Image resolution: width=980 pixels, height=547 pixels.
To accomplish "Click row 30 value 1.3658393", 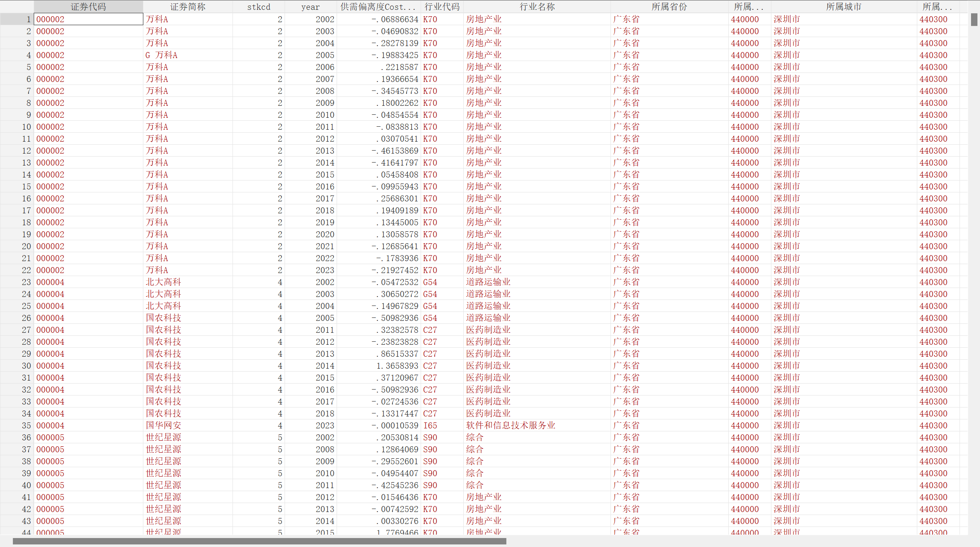I will tap(397, 366).
